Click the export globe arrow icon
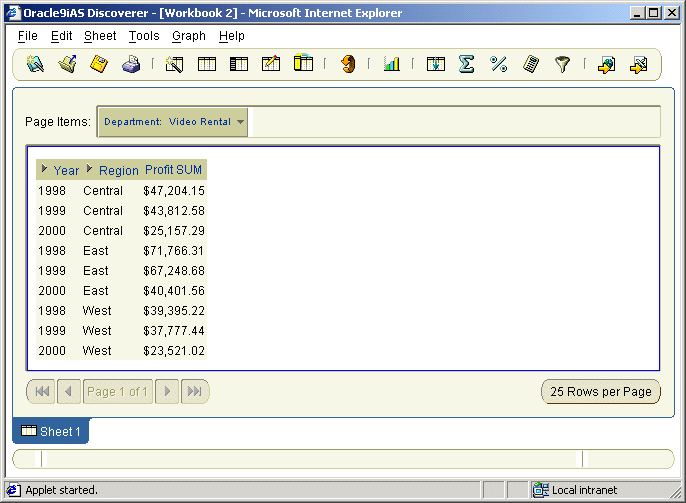Viewport: 686px width, 503px height. 606,65
